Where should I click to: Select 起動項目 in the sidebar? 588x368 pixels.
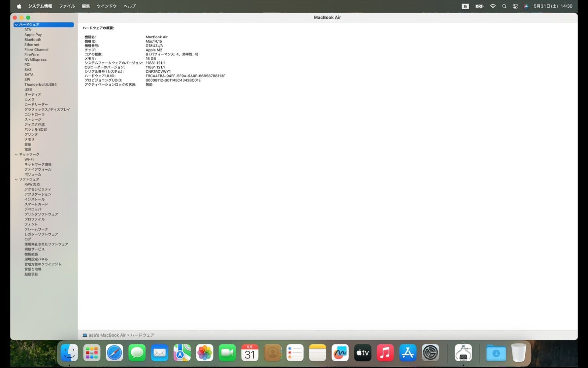tap(31, 274)
